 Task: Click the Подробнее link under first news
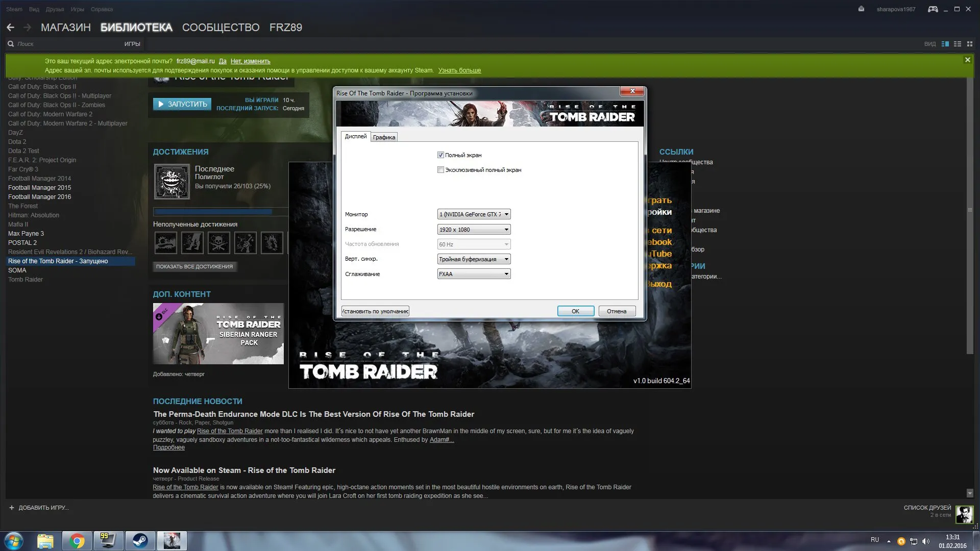[169, 447]
